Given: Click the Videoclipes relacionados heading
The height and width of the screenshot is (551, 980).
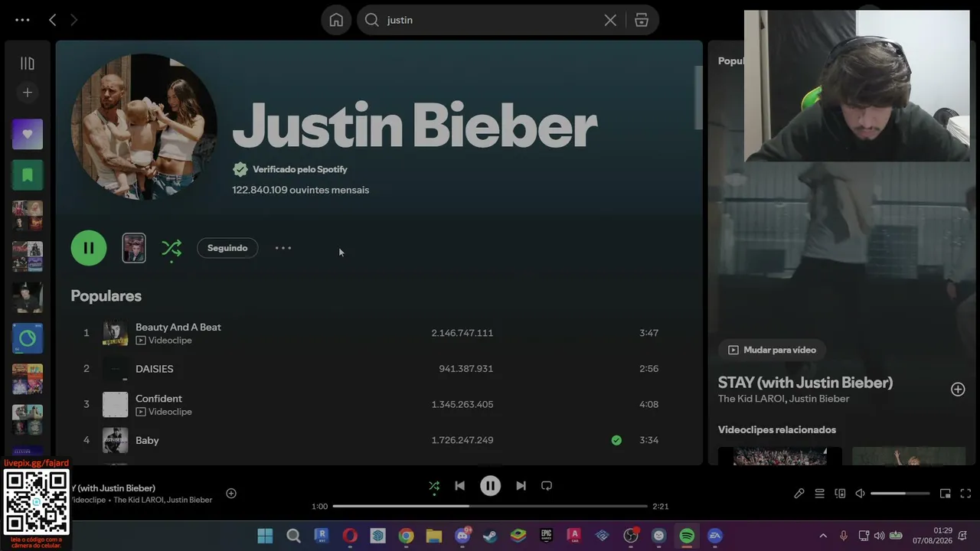Looking at the screenshot, I should [777, 430].
